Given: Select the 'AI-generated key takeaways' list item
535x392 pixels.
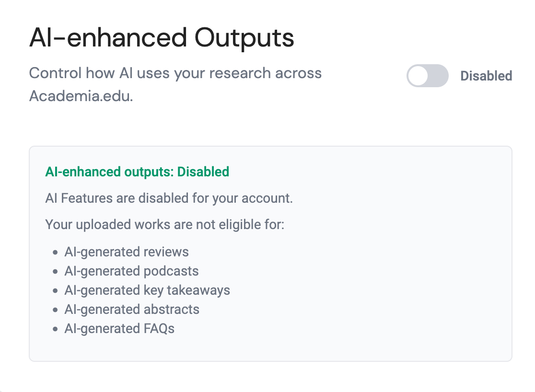Looking at the screenshot, I should pos(147,290).
